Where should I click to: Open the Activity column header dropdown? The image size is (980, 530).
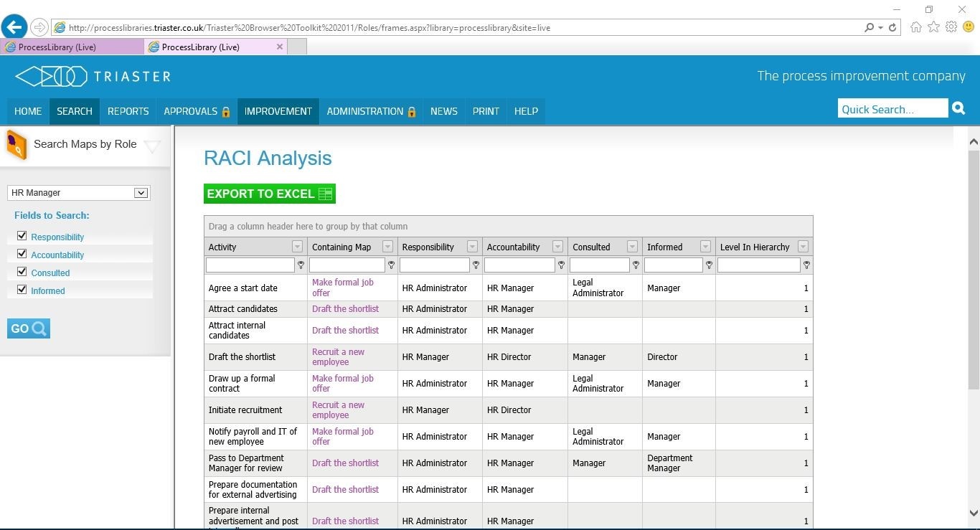[297, 247]
